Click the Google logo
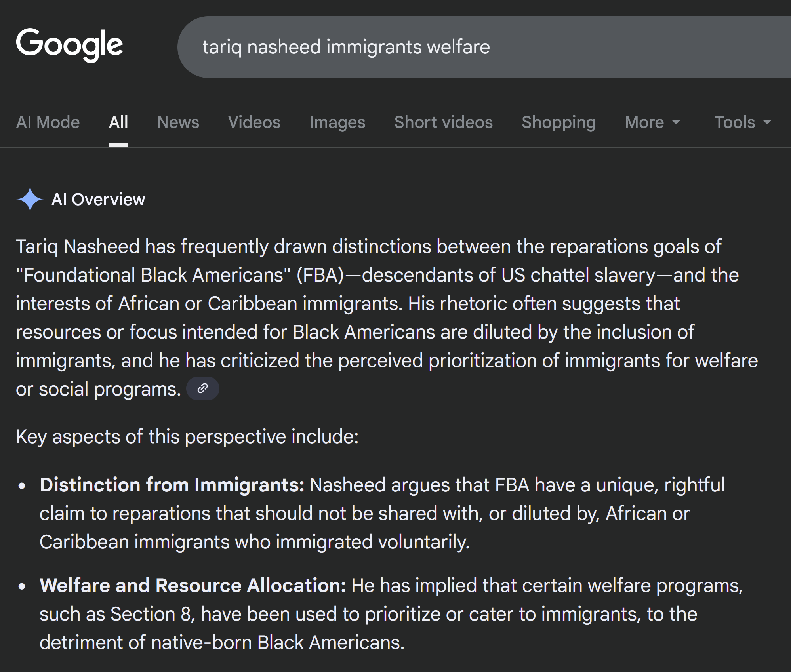The width and height of the screenshot is (791, 672). point(69,45)
